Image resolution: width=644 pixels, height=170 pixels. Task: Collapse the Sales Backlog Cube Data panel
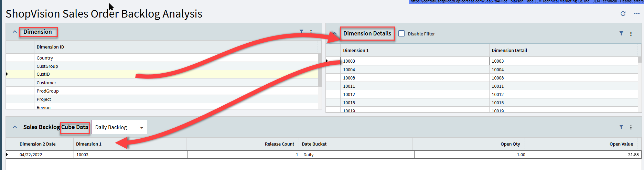tap(15, 127)
